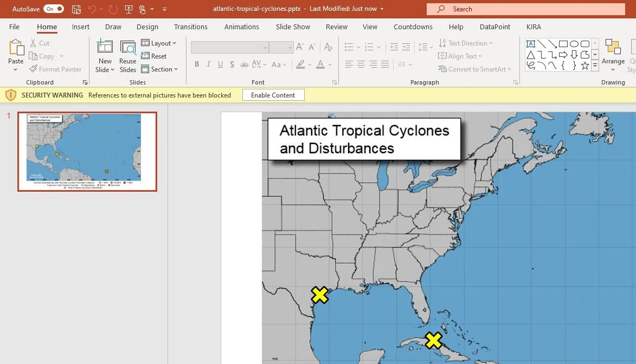This screenshot has width=636, height=364.
Task: Click the Paste clipboard icon
Action: 16,48
